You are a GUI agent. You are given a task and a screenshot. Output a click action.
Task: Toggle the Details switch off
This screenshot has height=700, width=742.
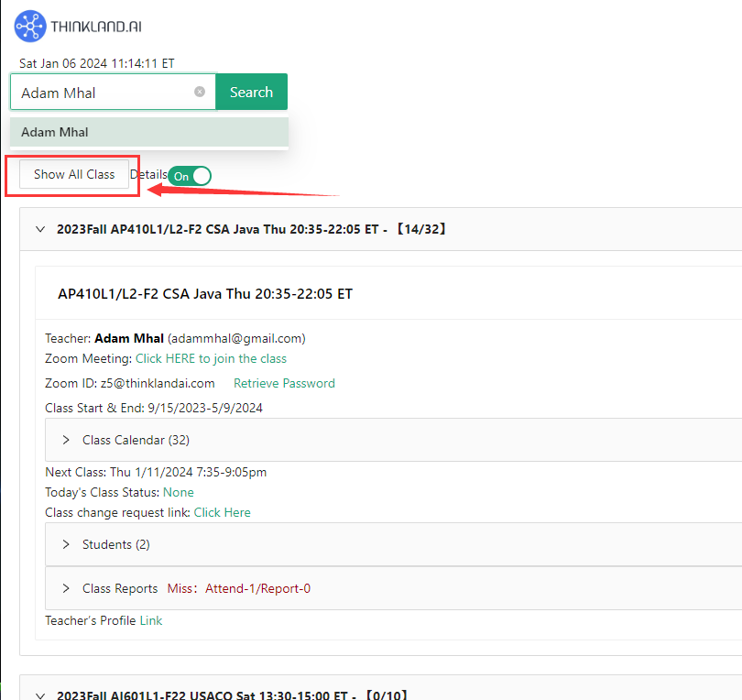190,176
